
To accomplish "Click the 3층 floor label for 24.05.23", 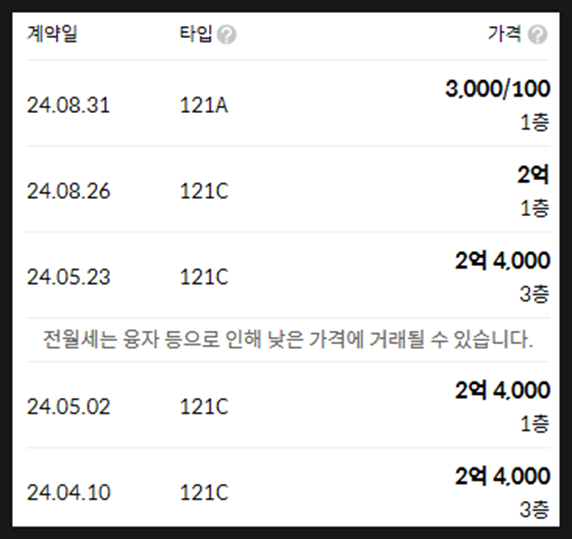I will (x=534, y=294).
